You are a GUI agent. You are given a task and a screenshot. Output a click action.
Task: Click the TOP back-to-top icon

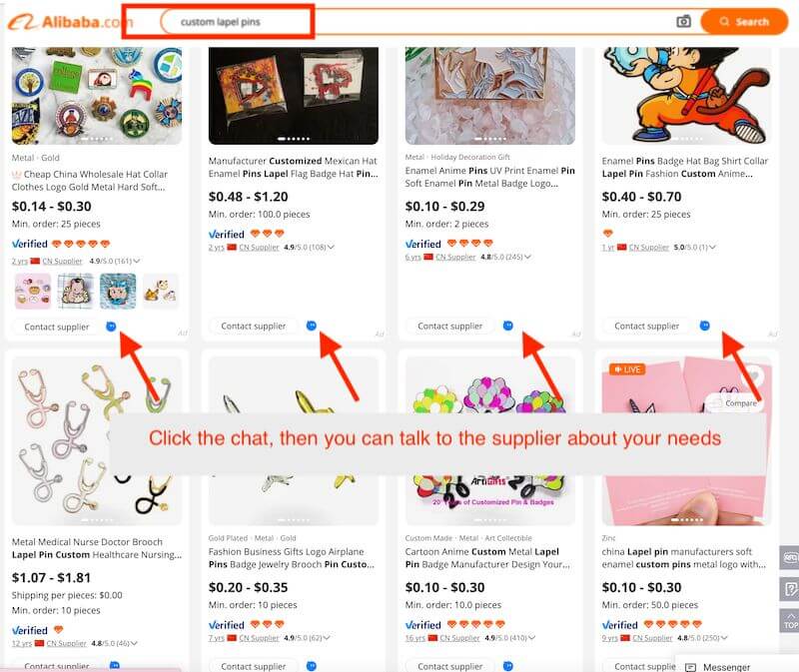pyautogui.click(x=790, y=621)
